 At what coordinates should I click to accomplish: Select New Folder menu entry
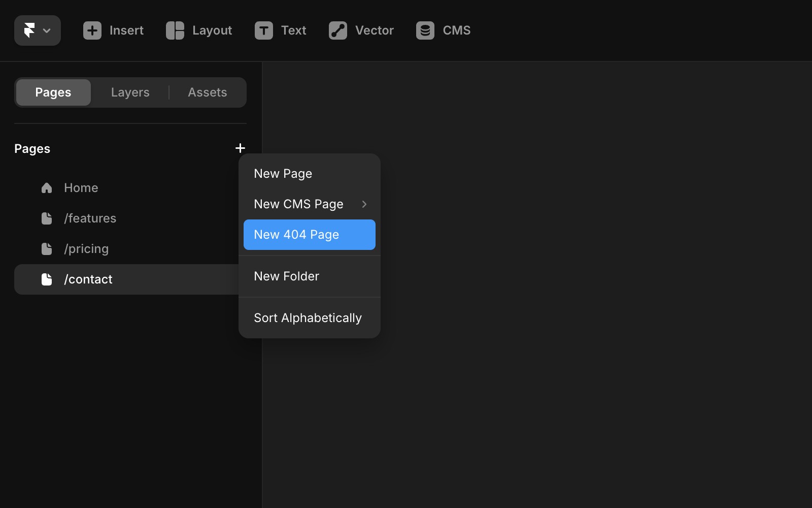click(x=310, y=276)
